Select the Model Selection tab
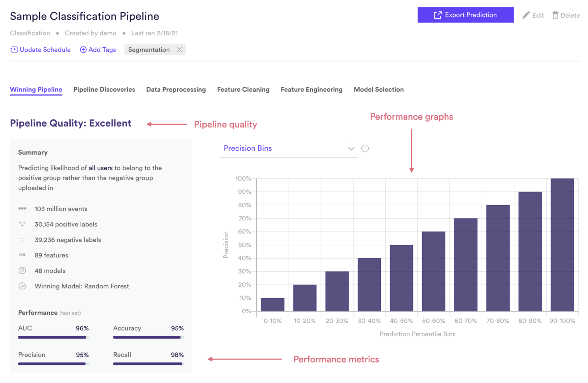 click(x=378, y=90)
